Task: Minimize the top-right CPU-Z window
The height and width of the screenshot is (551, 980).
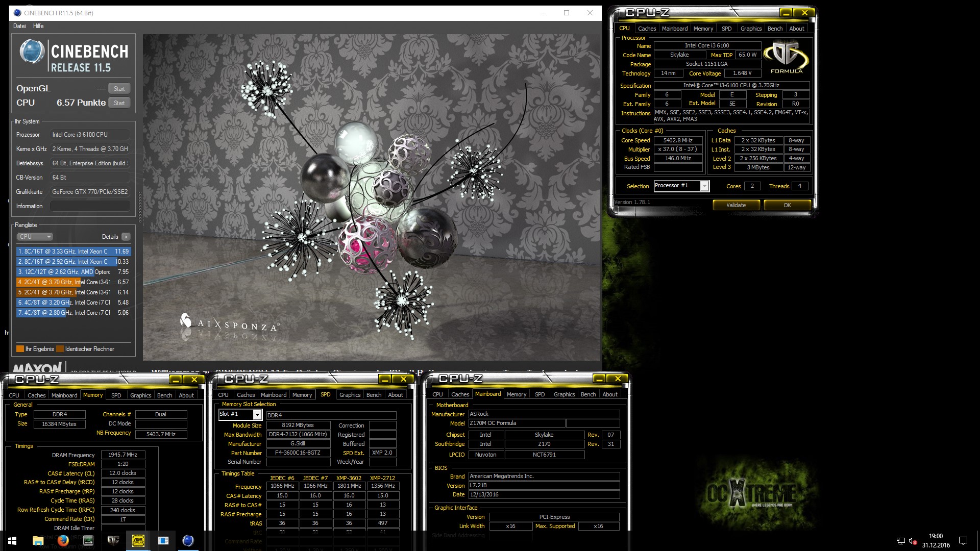Action: point(786,13)
